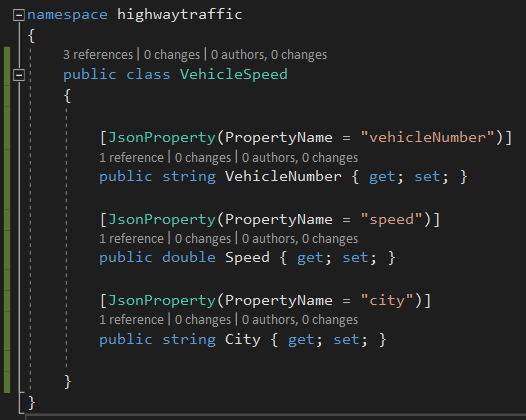This screenshot has height=420, width=526.
Task: Click 'get' accessor of the City property
Action: tap(301, 340)
